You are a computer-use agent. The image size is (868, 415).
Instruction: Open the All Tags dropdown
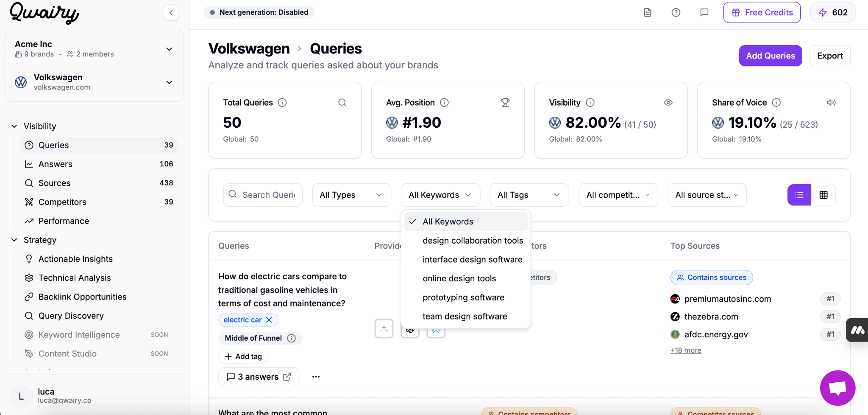[x=529, y=195]
